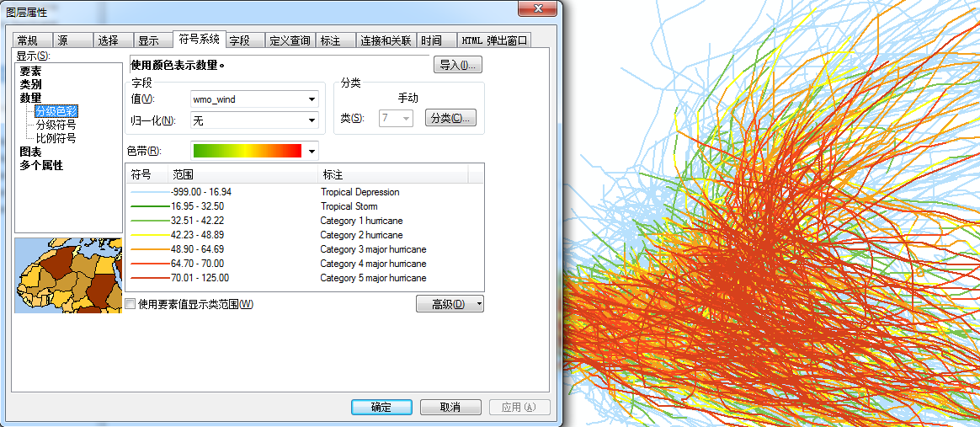The image size is (980, 427).
Task: Open the 色带 color ramp dropdown
Action: click(x=312, y=152)
